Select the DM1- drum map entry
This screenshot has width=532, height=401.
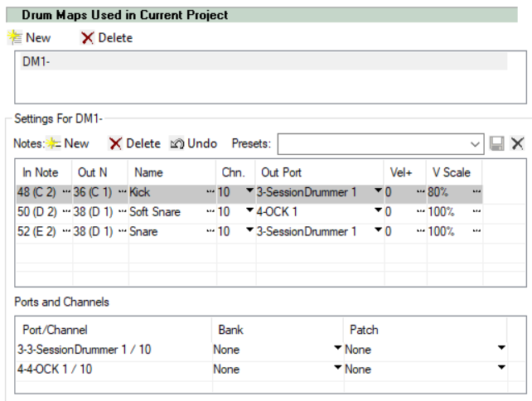pyautogui.click(x=264, y=61)
